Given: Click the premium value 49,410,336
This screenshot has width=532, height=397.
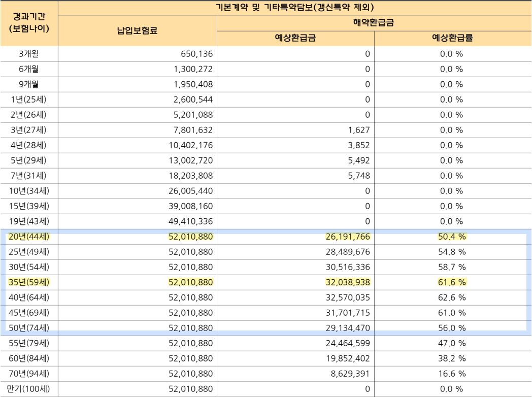Looking at the screenshot, I should (191, 222).
